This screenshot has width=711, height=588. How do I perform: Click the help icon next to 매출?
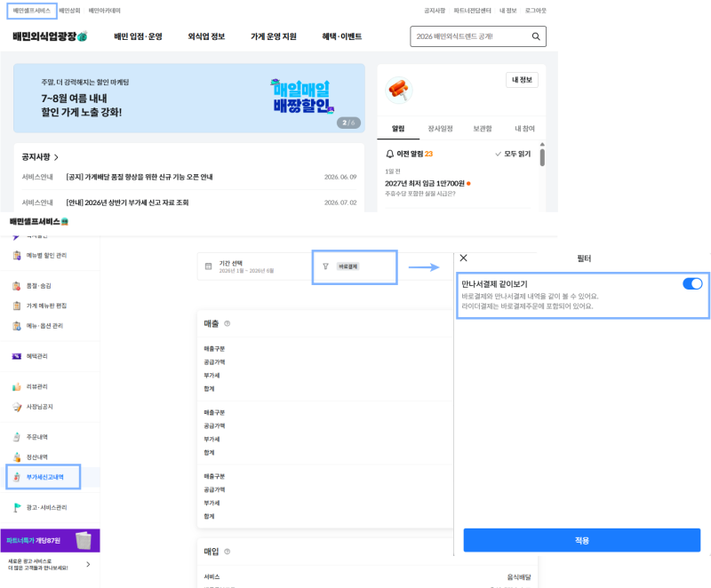click(228, 323)
